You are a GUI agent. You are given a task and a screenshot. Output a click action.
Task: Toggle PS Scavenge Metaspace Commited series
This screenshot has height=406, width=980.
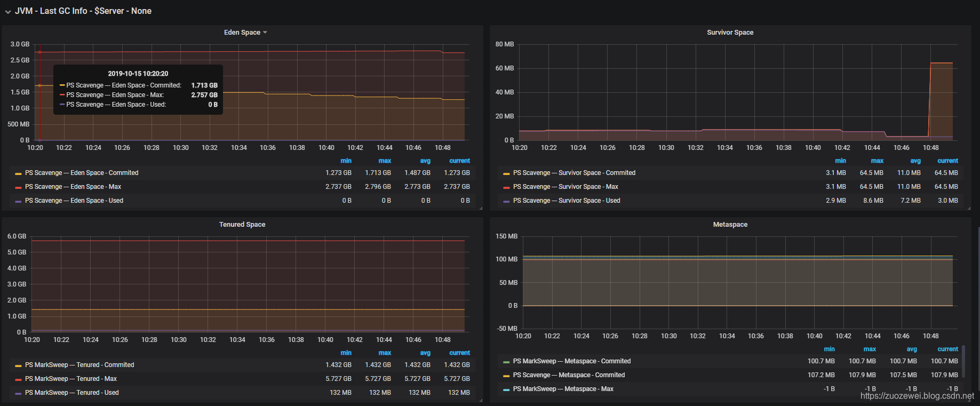(x=569, y=375)
